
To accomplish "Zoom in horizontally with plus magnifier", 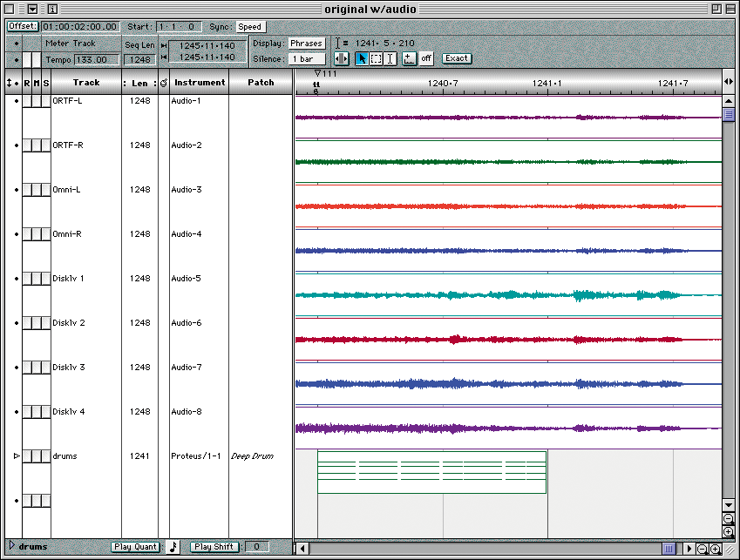I will (x=716, y=549).
